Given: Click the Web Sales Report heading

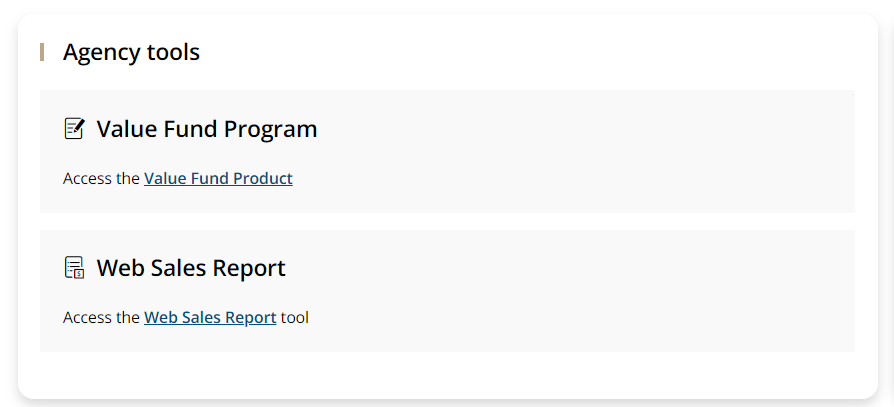Looking at the screenshot, I should (x=191, y=268).
